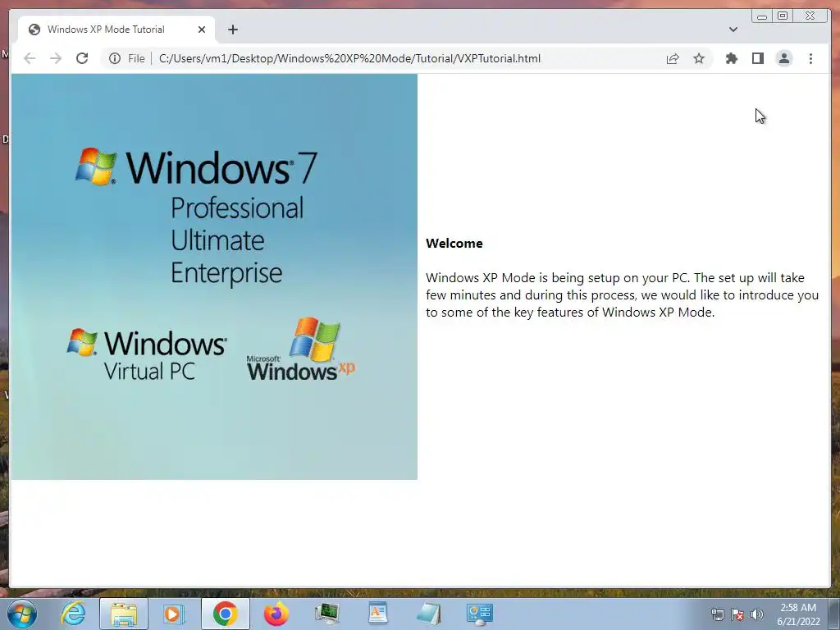Restore down the Chrome window
This screenshot has height=630, width=840.
[x=783, y=16]
